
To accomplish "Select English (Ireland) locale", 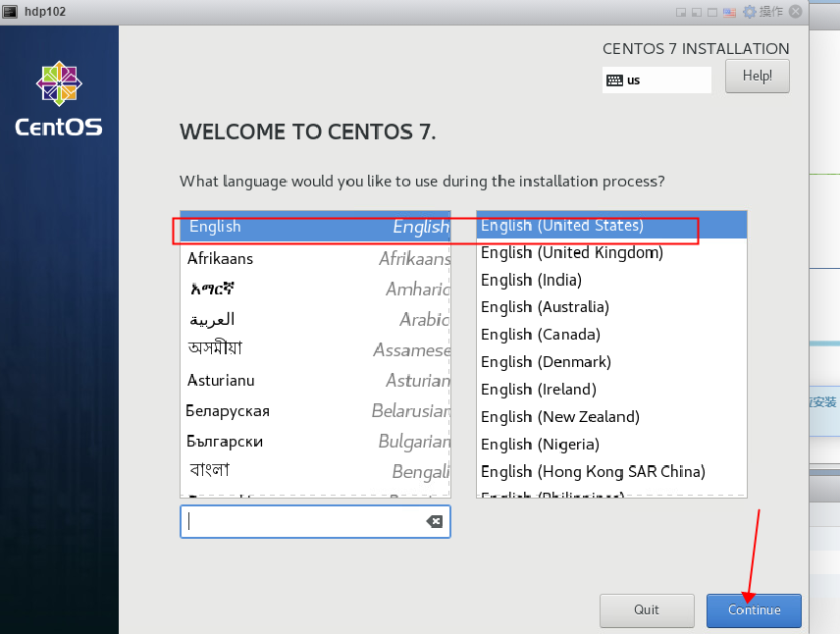I will pyautogui.click(x=611, y=389).
